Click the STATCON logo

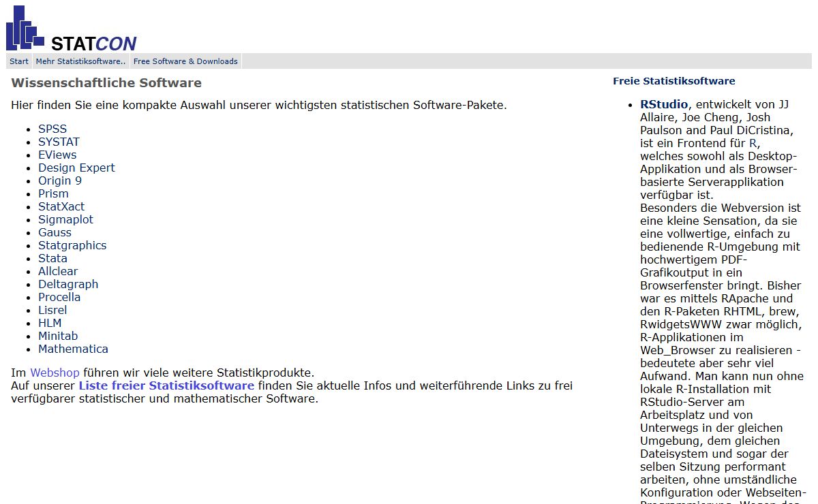tap(71, 28)
